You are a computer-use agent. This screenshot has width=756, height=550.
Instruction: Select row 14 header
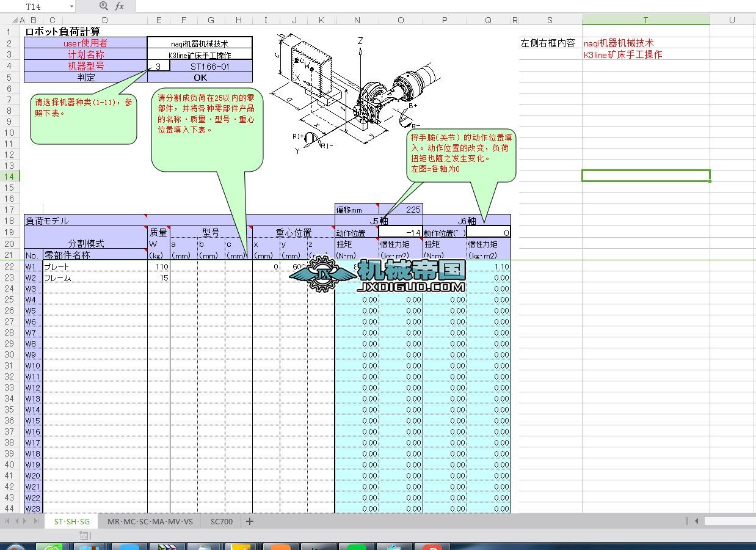(9, 176)
